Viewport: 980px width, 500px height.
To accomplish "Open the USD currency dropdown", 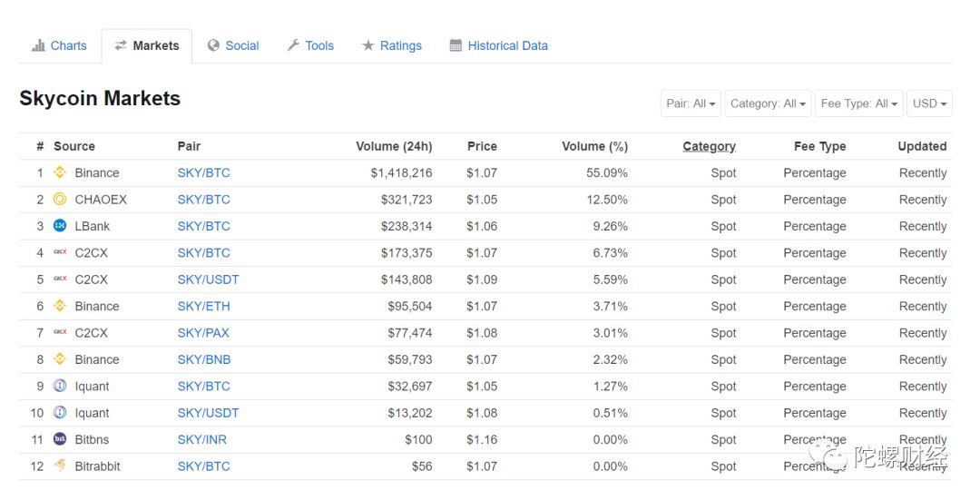I will [929, 103].
